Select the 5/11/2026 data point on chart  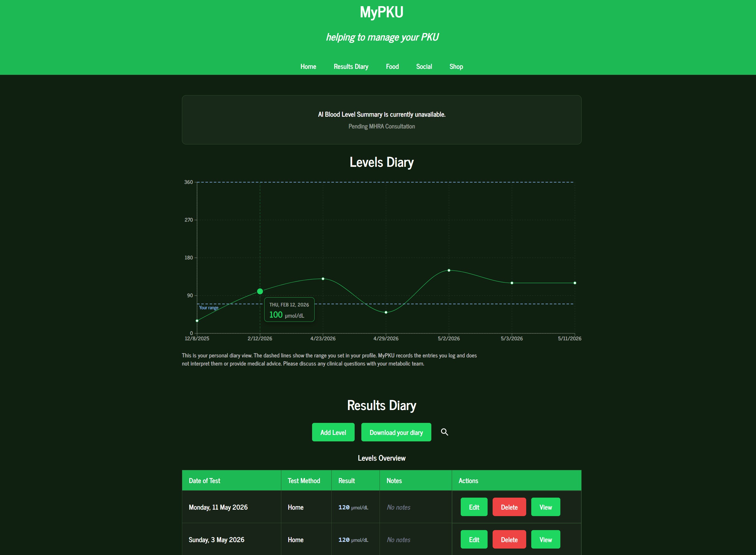(x=575, y=283)
